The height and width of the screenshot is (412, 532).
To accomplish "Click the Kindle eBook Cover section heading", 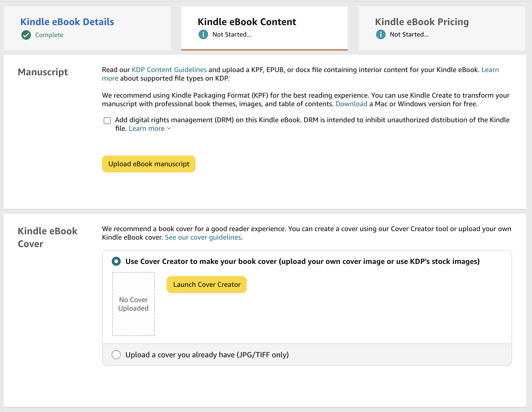I will pos(48,237).
